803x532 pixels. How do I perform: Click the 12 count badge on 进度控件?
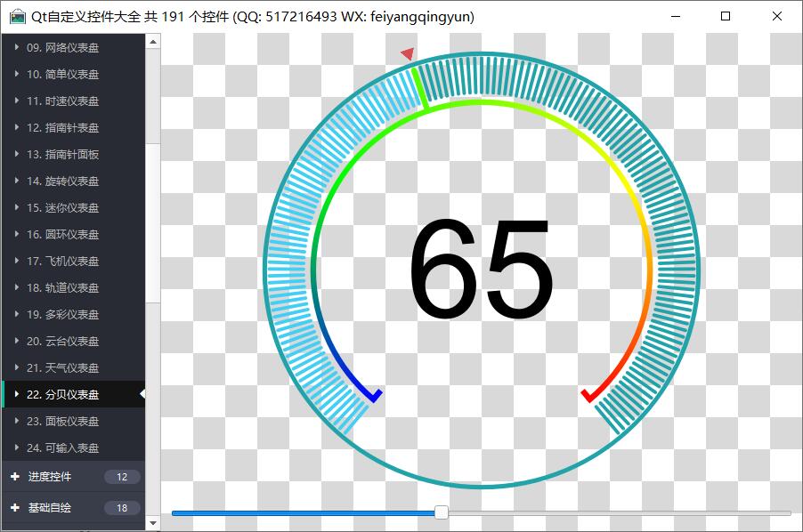point(122,477)
